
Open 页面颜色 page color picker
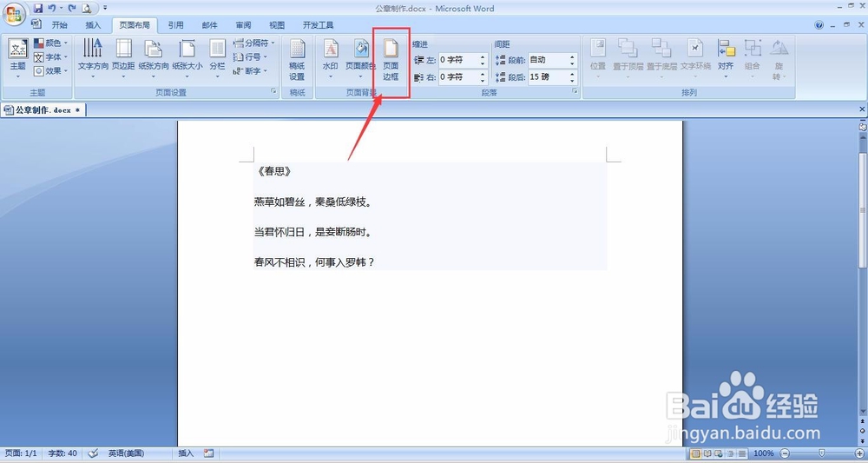[360, 59]
